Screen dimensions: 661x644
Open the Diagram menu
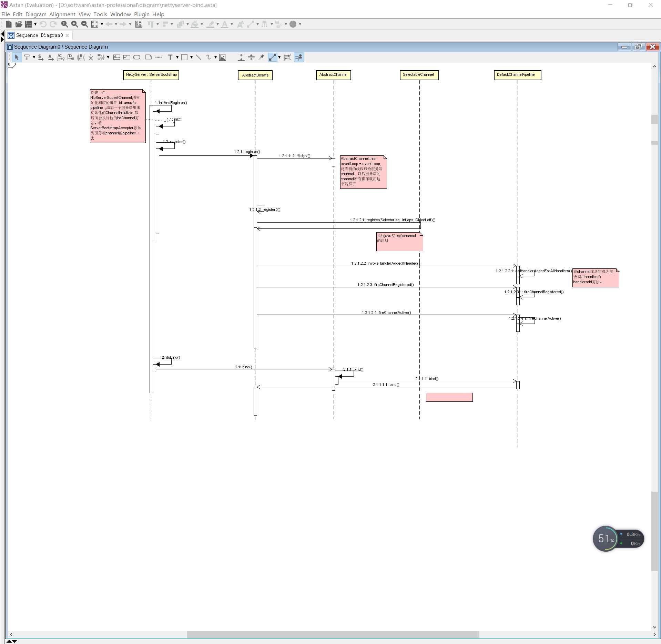36,14
